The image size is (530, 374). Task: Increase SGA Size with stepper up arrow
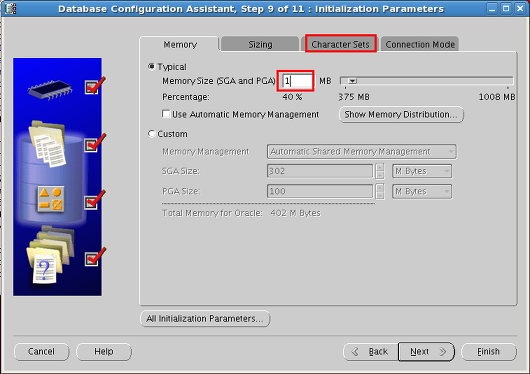(x=380, y=167)
